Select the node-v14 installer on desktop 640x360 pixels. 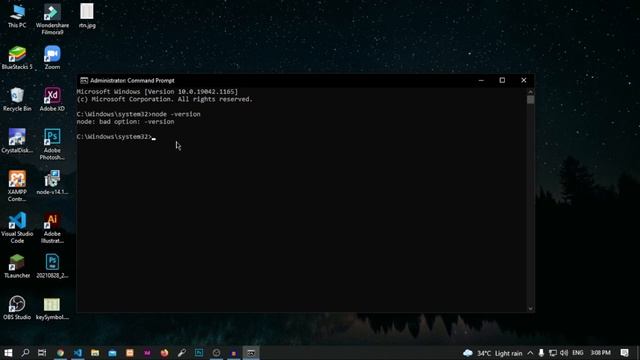pyautogui.click(x=52, y=182)
